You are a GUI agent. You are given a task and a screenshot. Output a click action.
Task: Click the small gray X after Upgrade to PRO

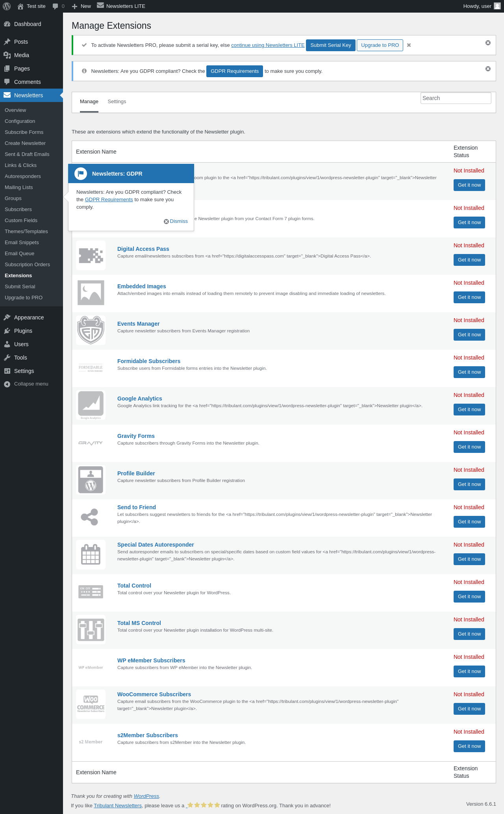(x=409, y=45)
